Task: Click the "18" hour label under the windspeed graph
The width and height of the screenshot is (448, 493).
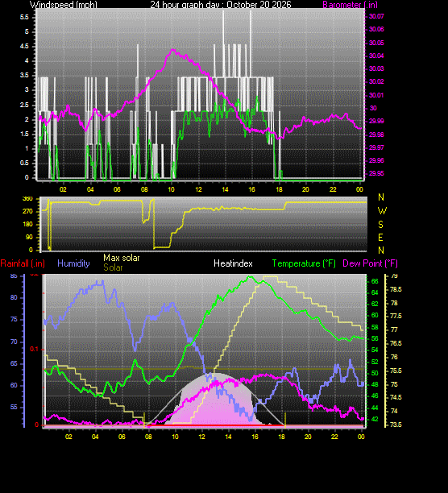Action: click(x=279, y=189)
